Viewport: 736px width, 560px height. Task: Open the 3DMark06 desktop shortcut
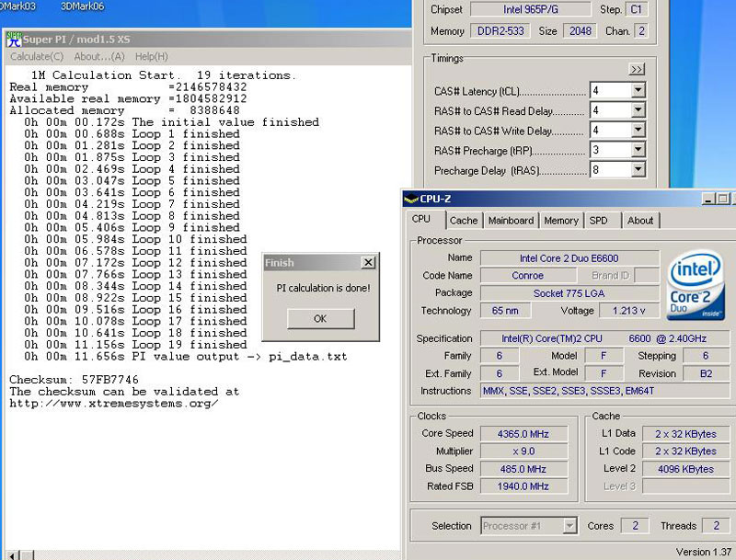tap(83, 6)
